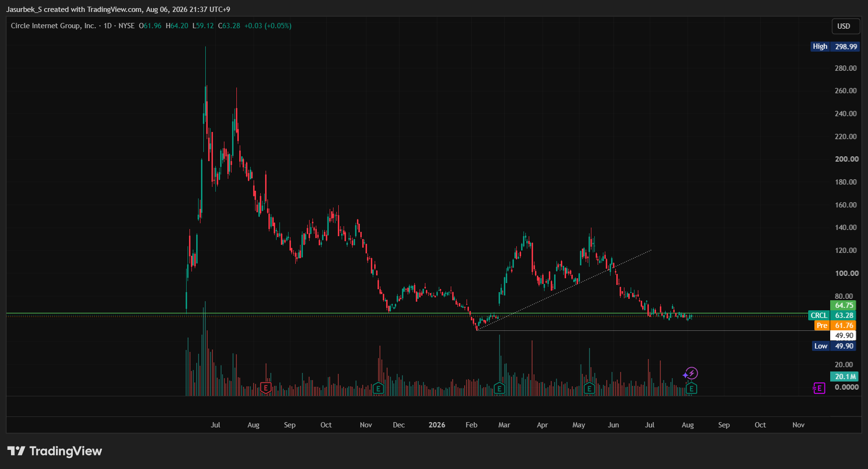
Task: Click the 0.0000 volume scale value
Action: click(846, 387)
